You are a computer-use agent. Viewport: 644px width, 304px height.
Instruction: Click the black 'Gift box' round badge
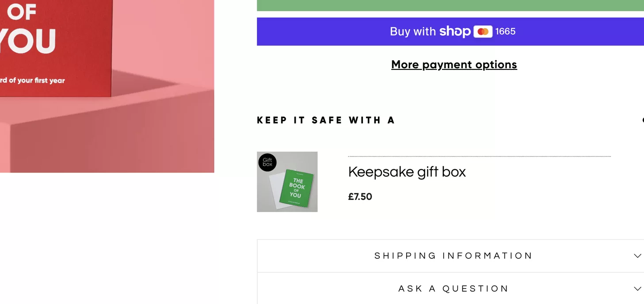pyautogui.click(x=267, y=162)
